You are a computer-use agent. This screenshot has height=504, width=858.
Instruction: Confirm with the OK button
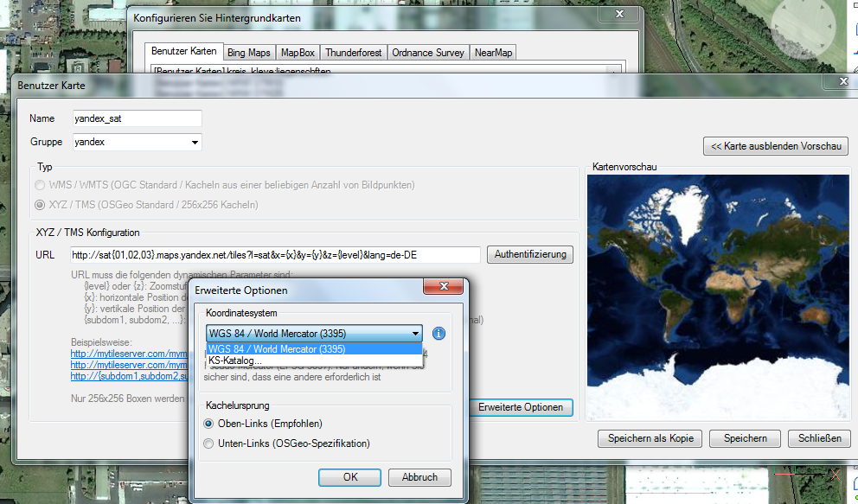click(x=349, y=476)
